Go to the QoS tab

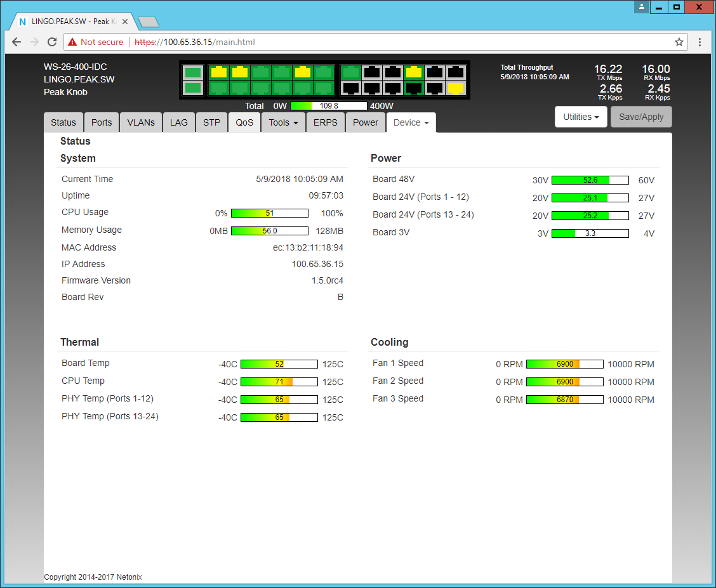[x=244, y=122]
